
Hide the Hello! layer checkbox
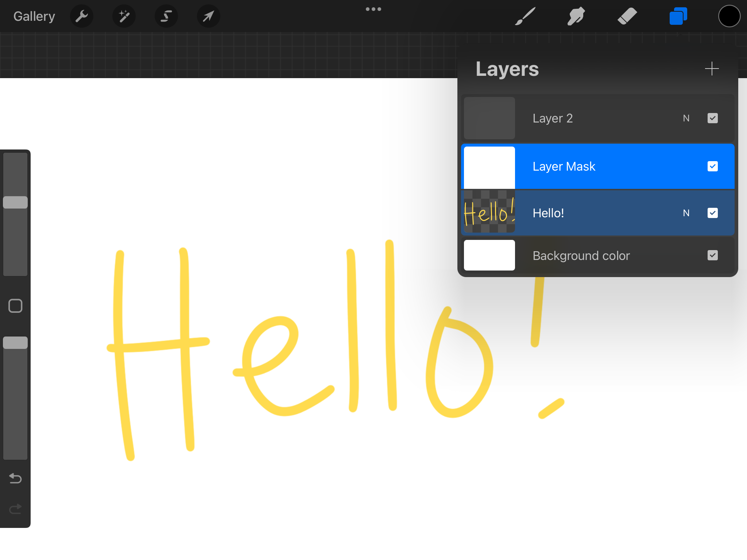coord(712,213)
